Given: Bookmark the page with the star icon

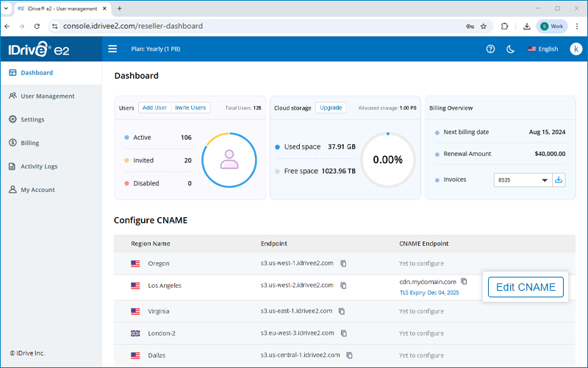Looking at the screenshot, I should coord(484,26).
